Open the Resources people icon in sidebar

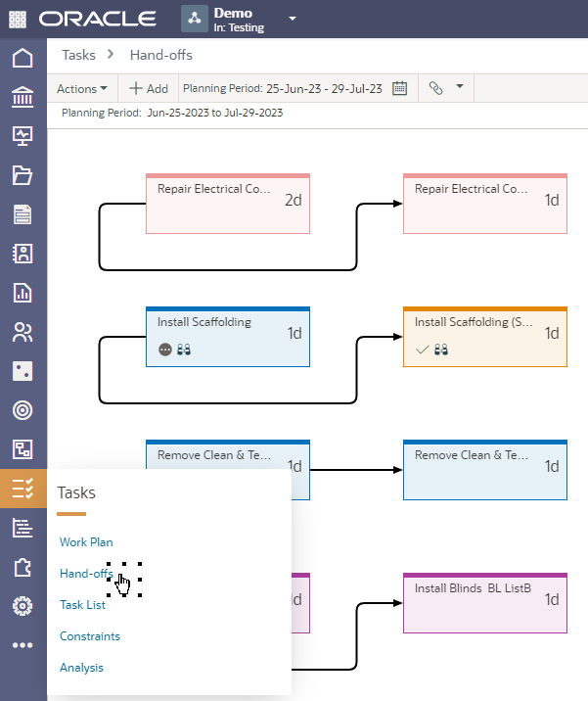pyautogui.click(x=23, y=331)
